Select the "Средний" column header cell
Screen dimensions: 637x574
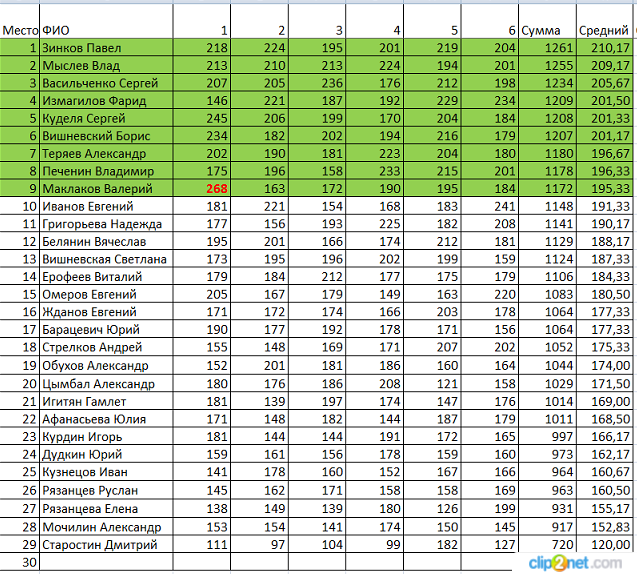click(x=604, y=30)
